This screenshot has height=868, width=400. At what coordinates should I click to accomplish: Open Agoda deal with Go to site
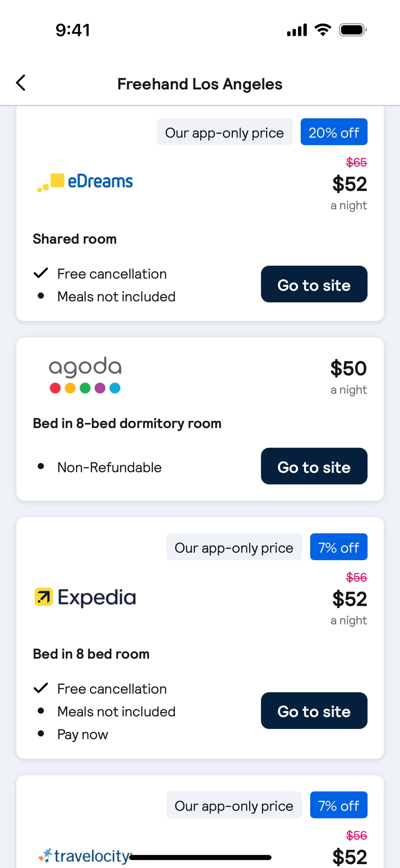point(314,466)
